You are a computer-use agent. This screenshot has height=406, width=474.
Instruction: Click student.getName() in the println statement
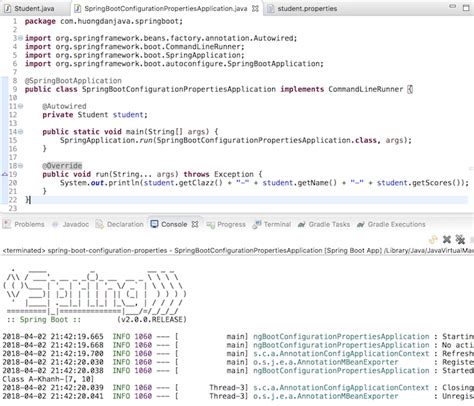pyautogui.click(x=300, y=183)
